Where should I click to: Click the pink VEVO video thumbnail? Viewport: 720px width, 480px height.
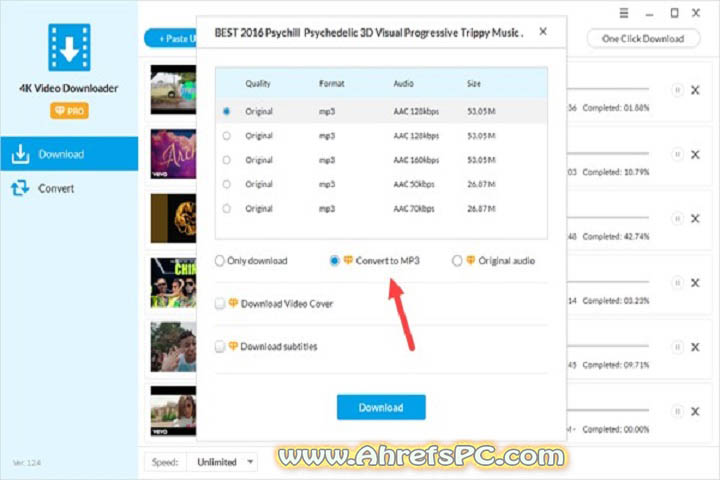(x=174, y=154)
